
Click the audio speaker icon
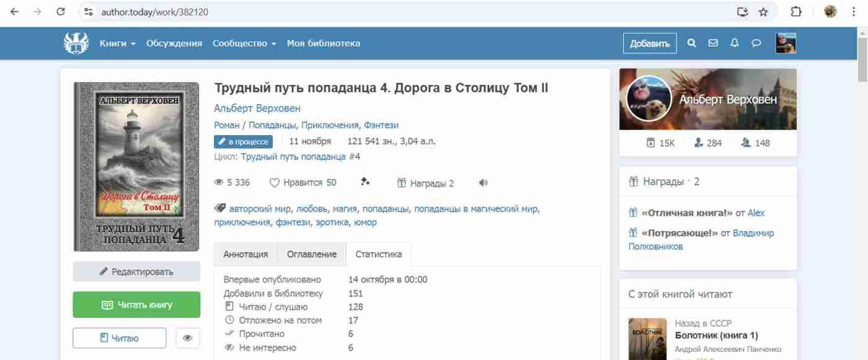[x=484, y=183]
